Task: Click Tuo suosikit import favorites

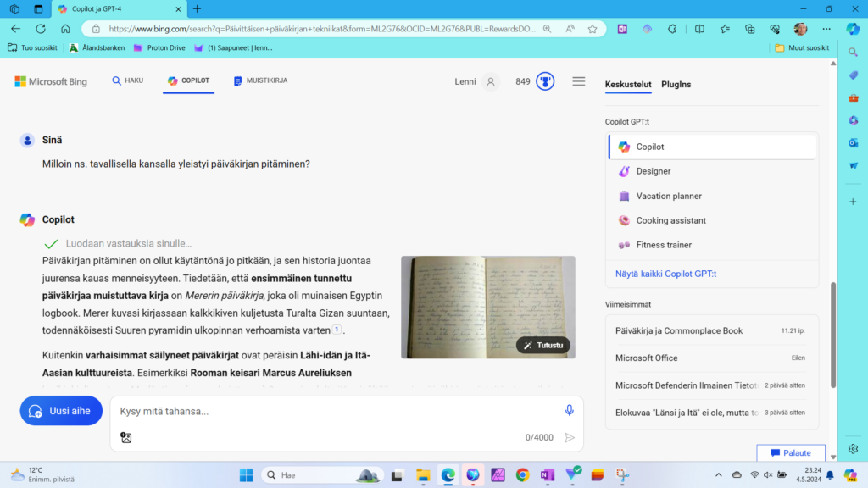Action: [33, 48]
